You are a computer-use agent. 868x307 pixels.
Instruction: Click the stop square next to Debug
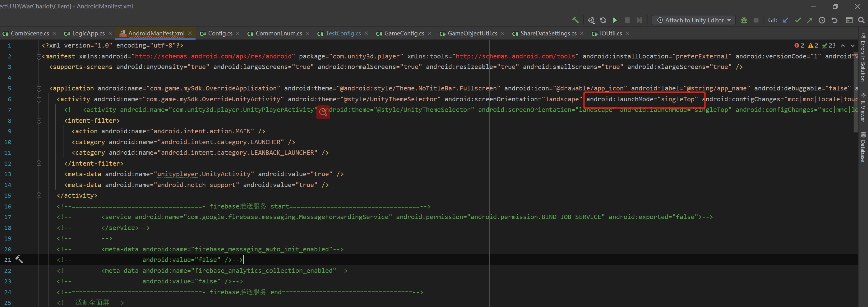point(756,20)
